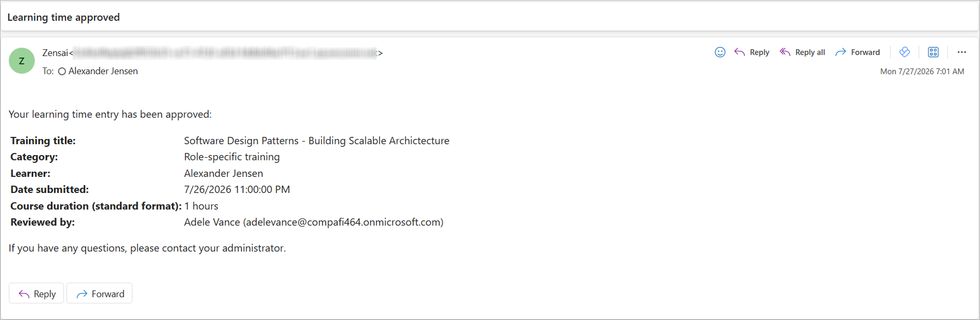Select the Reply text in top toolbar
Viewport: 980px width, 320px height.
[x=759, y=52]
